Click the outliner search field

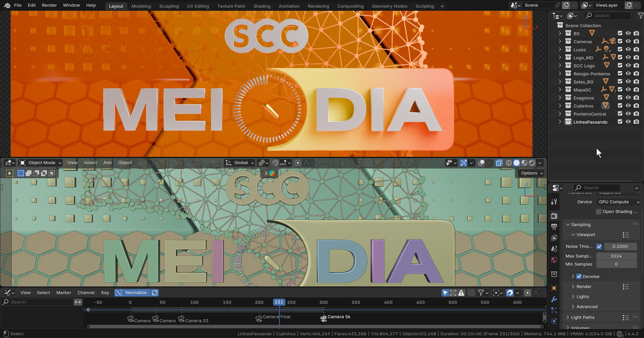[x=607, y=16]
